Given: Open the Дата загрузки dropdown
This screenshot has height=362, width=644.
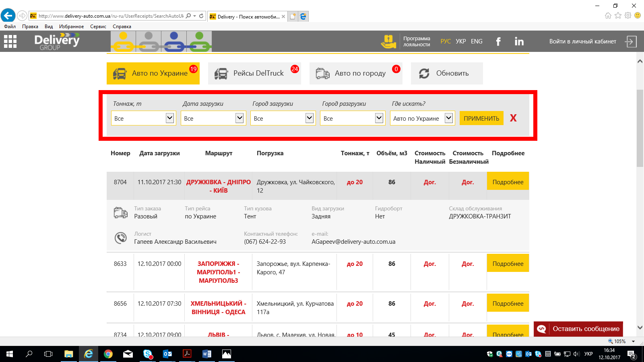Looking at the screenshot, I should (x=213, y=118).
